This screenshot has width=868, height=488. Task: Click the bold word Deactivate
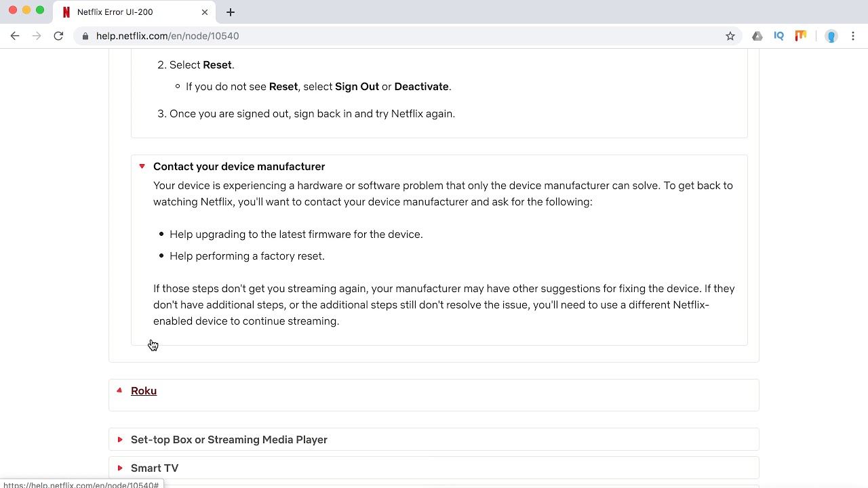[x=421, y=87]
